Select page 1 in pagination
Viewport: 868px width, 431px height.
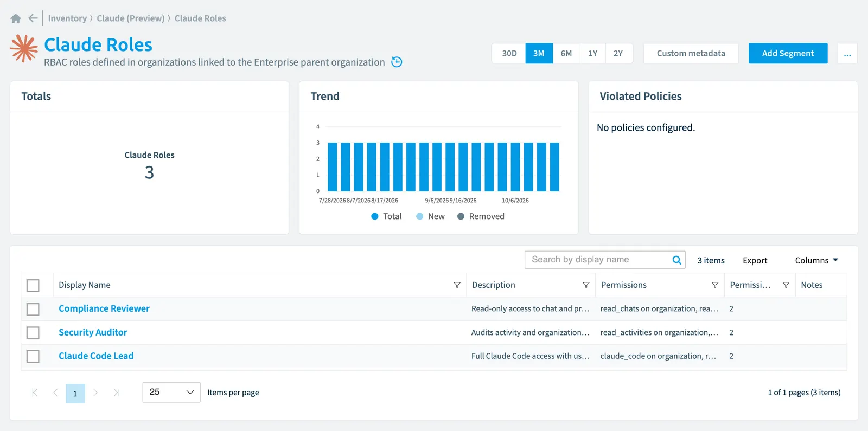pyautogui.click(x=75, y=393)
